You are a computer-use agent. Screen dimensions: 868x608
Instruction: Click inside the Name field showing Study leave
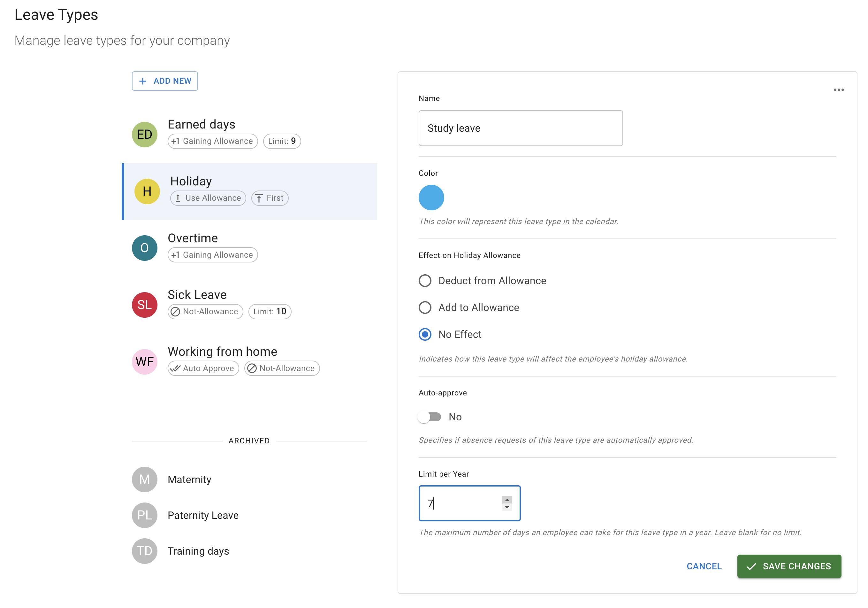click(x=520, y=128)
